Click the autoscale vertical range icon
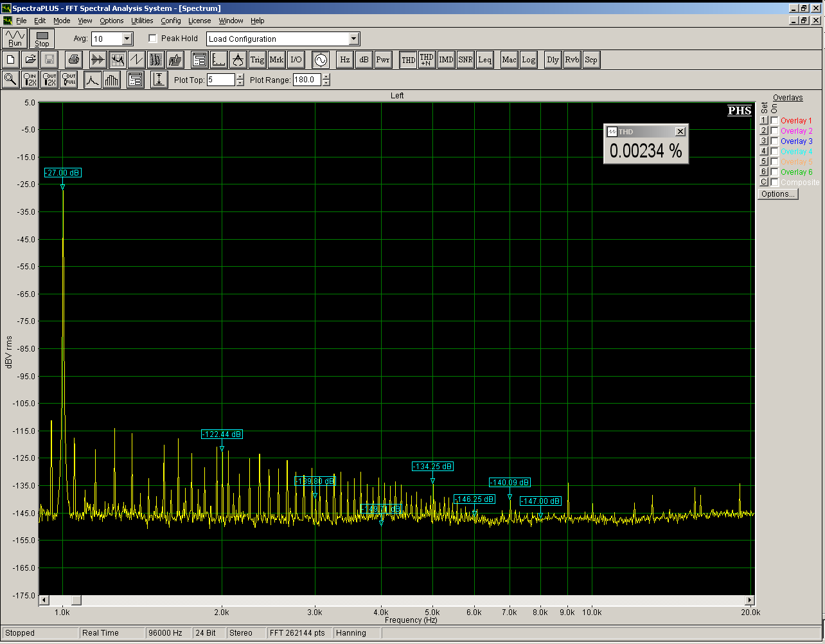The height and width of the screenshot is (644, 825). [x=159, y=80]
